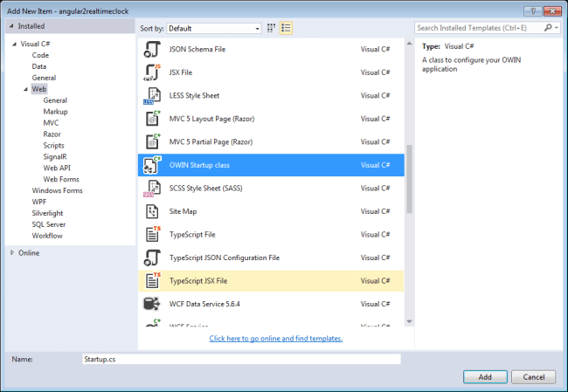The image size is (568, 392).
Task: Click the template list scrollbar thumb
Action: tap(409, 179)
